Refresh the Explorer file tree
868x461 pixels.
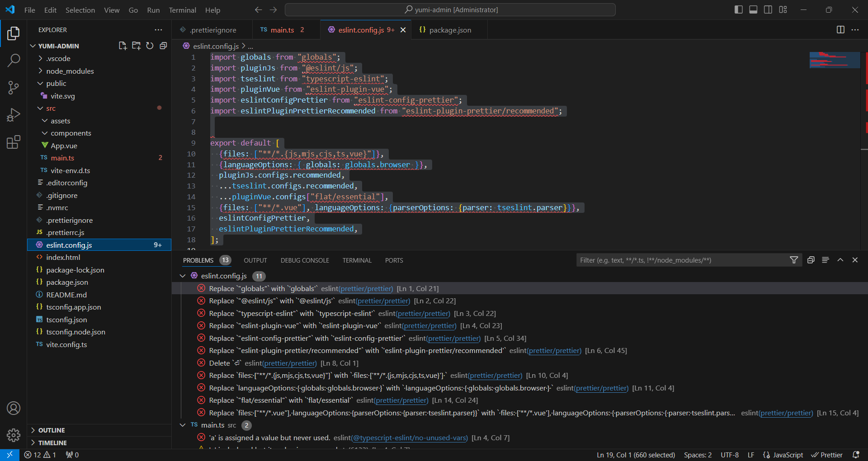click(150, 46)
